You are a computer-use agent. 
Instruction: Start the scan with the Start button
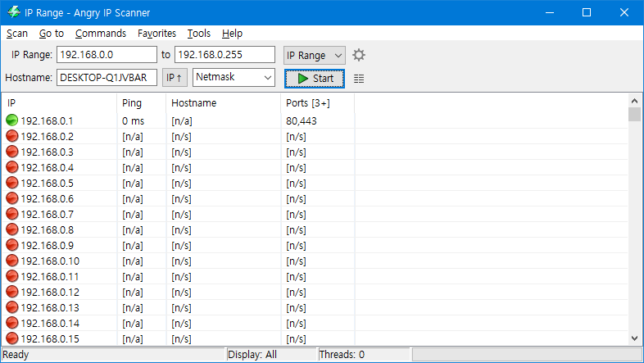pyautogui.click(x=315, y=79)
